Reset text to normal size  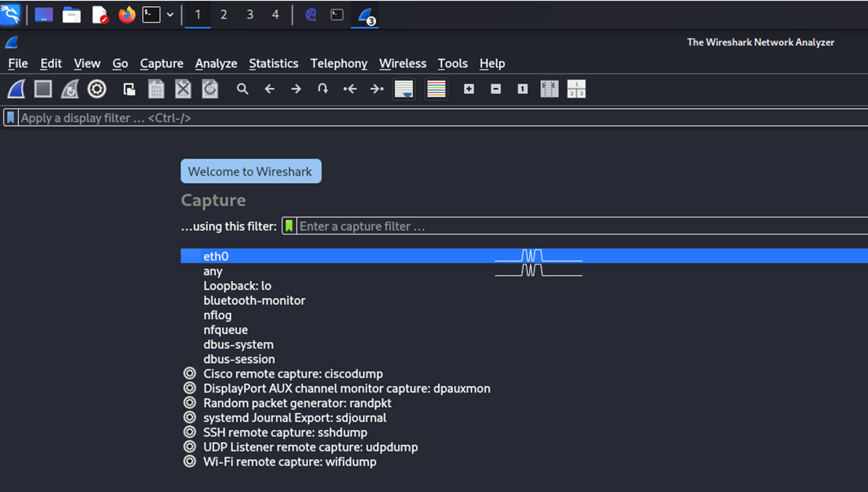pos(522,89)
